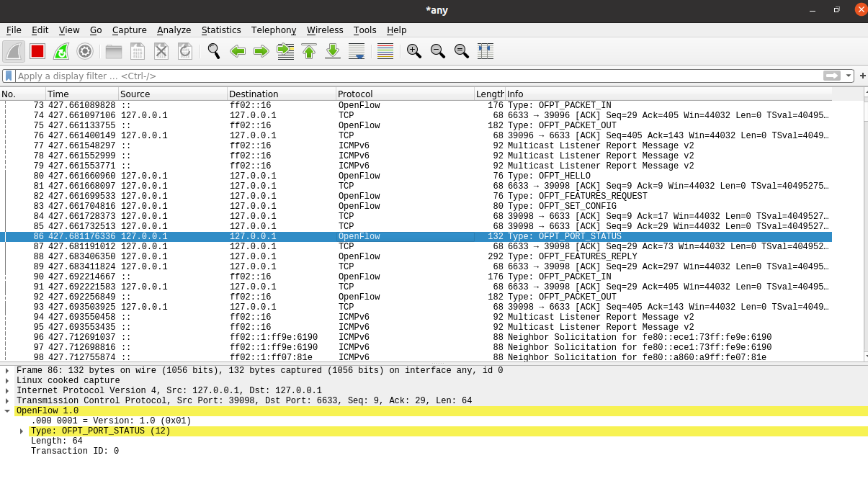Image resolution: width=868 pixels, height=494 pixels.
Task: Jump to the first packet
Action: click(309, 51)
